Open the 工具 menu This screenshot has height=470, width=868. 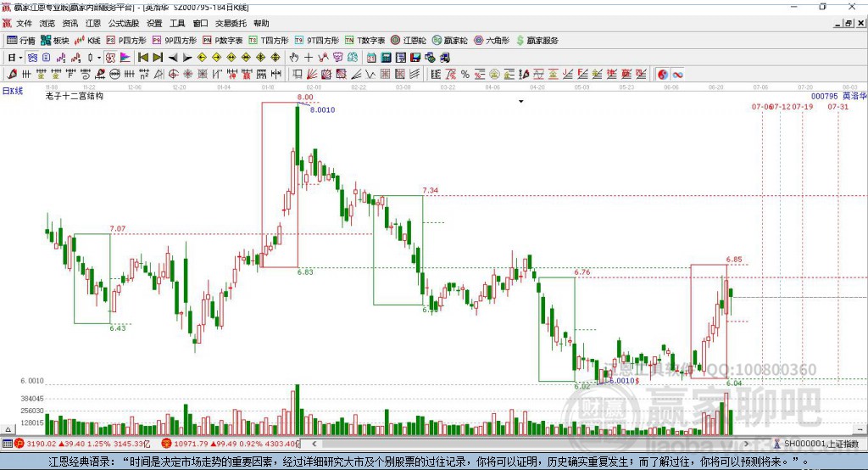177,23
